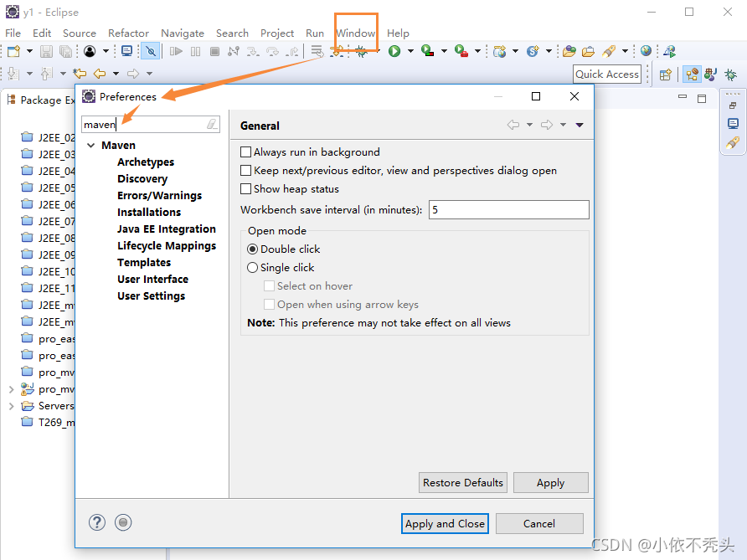This screenshot has width=747, height=560.
Task: Open the Project menu
Action: [277, 33]
